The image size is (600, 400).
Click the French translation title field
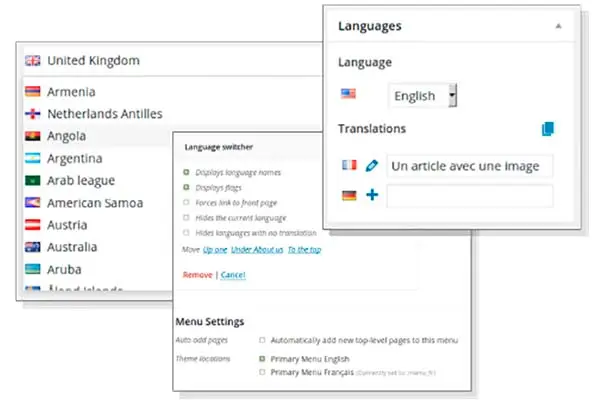(x=470, y=166)
